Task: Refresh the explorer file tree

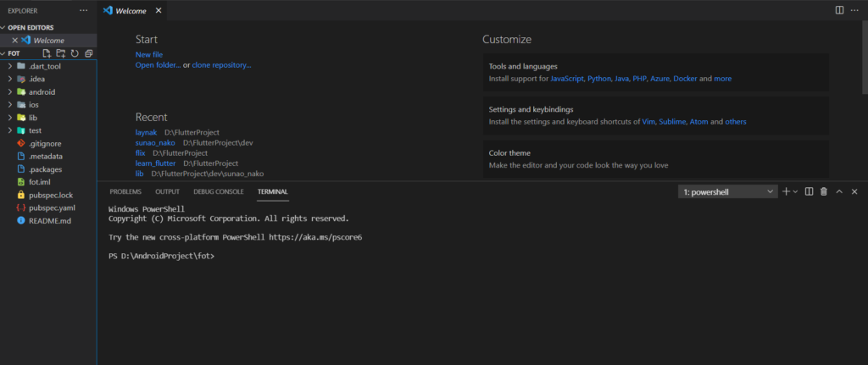Action: [x=75, y=53]
